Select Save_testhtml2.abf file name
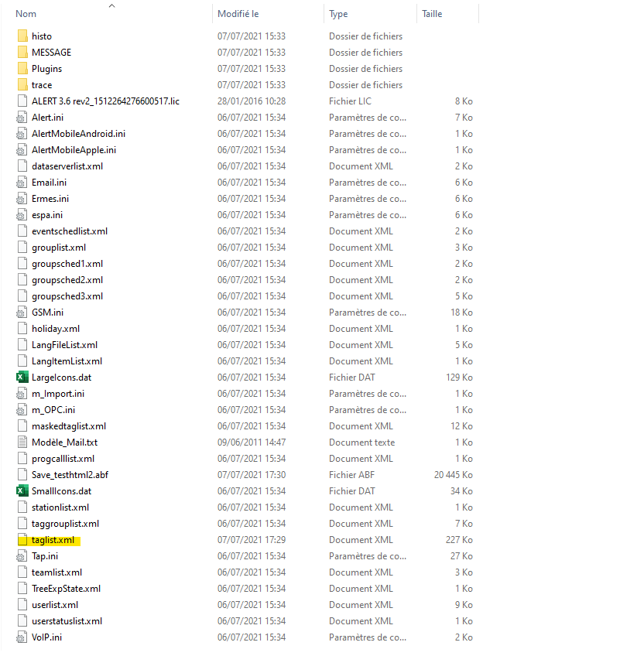The image size is (644, 656). [x=70, y=475]
